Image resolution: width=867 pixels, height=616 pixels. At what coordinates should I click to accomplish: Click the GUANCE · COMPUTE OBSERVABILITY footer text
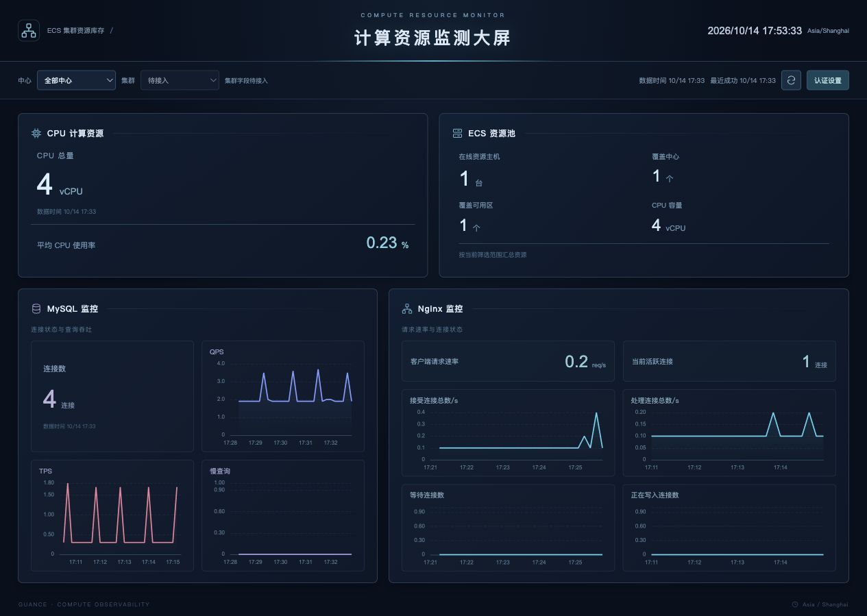pos(84,604)
